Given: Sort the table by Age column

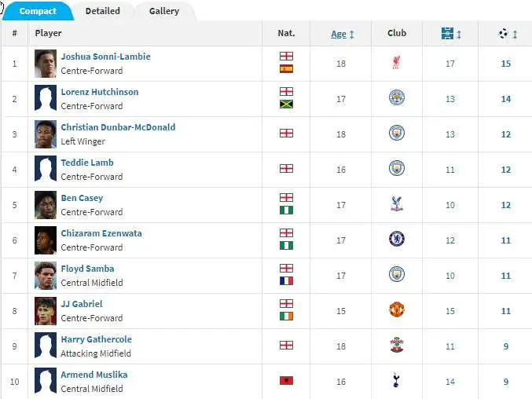Looking at the screenshot, I should [339, 34].
